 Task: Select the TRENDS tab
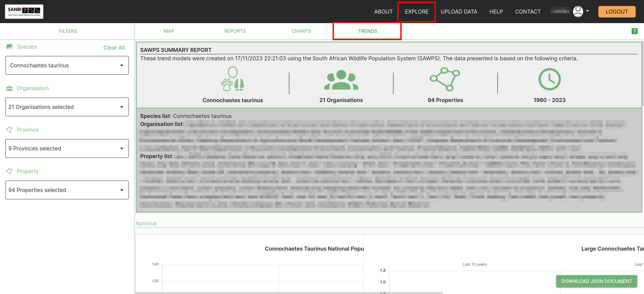367,31
